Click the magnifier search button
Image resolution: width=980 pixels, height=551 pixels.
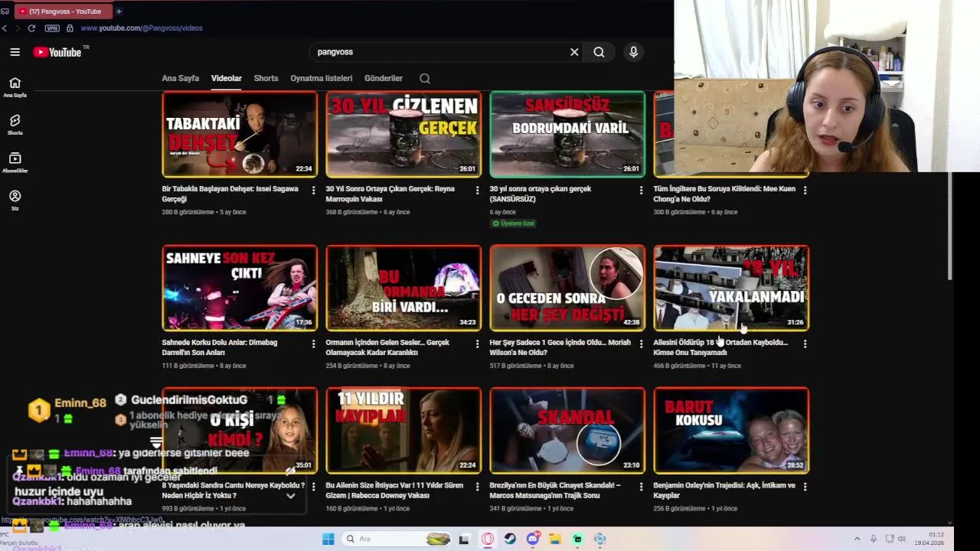coord(599,52)
